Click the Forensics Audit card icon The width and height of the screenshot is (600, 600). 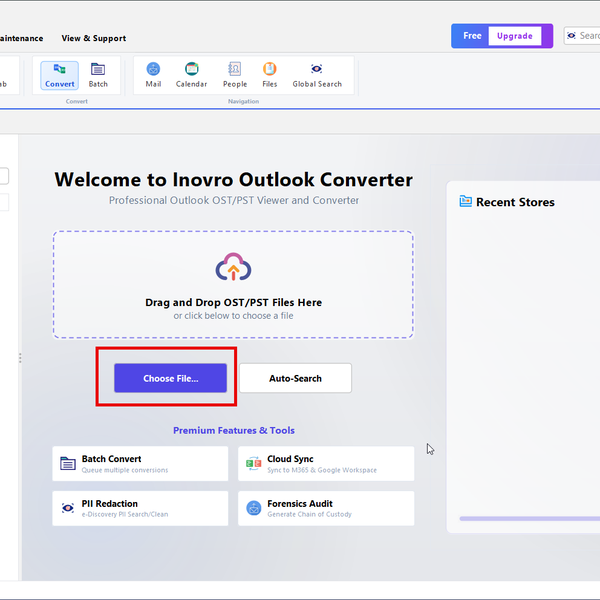253,508
